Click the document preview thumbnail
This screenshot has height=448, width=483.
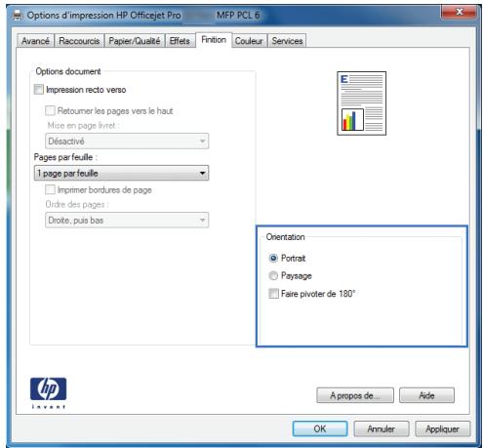tap(361, 103)
